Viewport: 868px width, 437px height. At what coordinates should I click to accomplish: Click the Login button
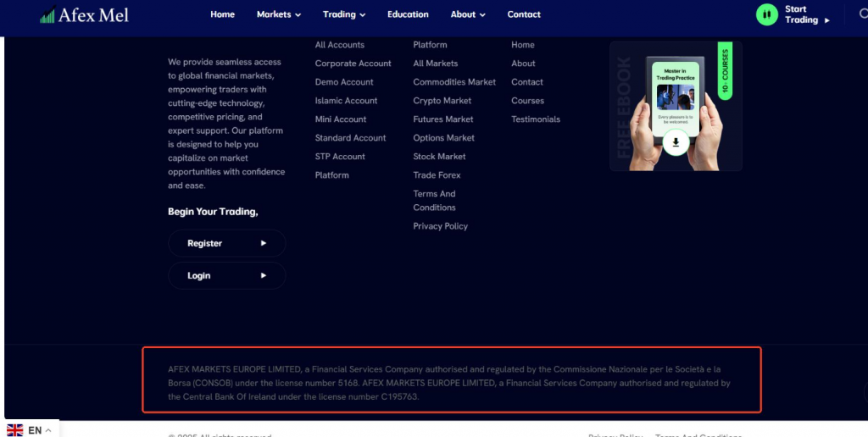[227, 275]
